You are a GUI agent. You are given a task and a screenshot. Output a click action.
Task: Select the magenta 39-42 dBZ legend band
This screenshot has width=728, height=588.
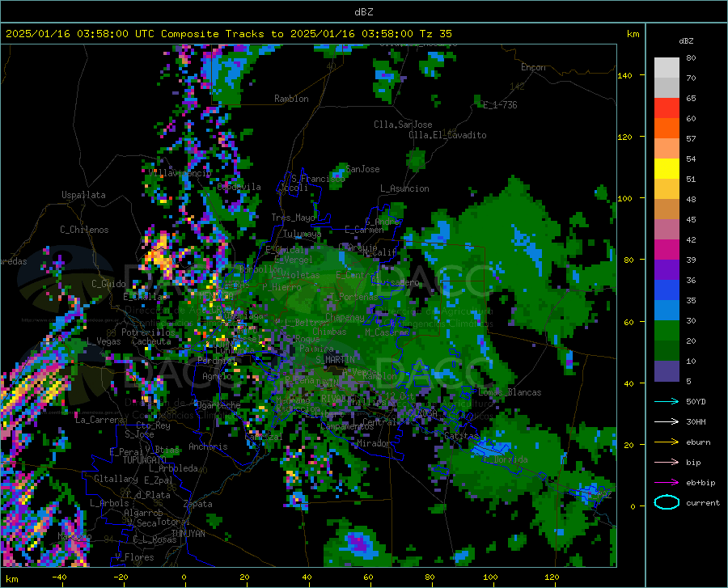tap(667, 250)
